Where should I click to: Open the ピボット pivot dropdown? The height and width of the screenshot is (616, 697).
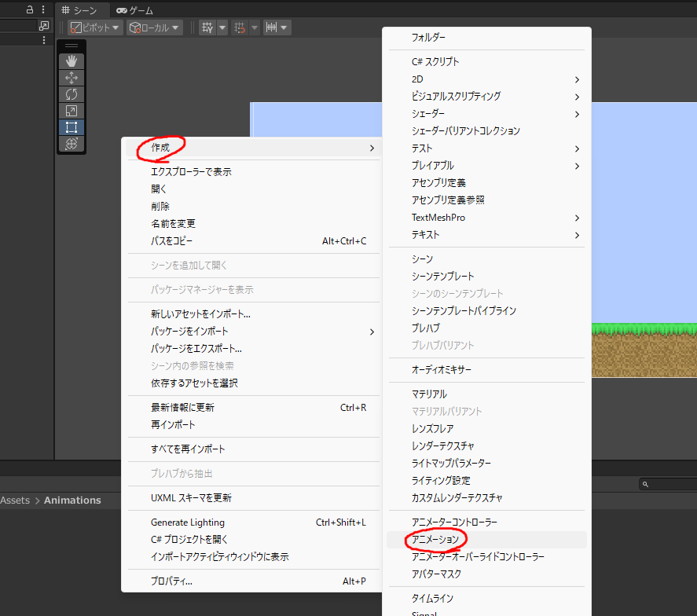(x=95, y=27)
